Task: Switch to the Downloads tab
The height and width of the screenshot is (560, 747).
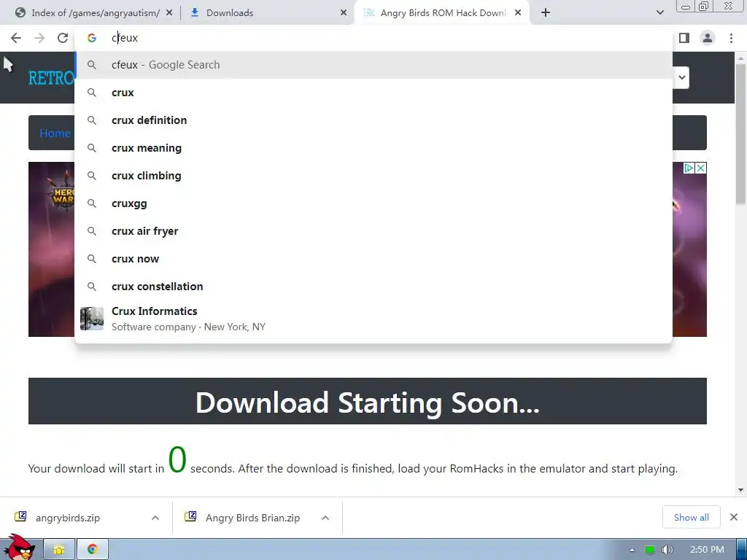Action: (x=267, y=13)
